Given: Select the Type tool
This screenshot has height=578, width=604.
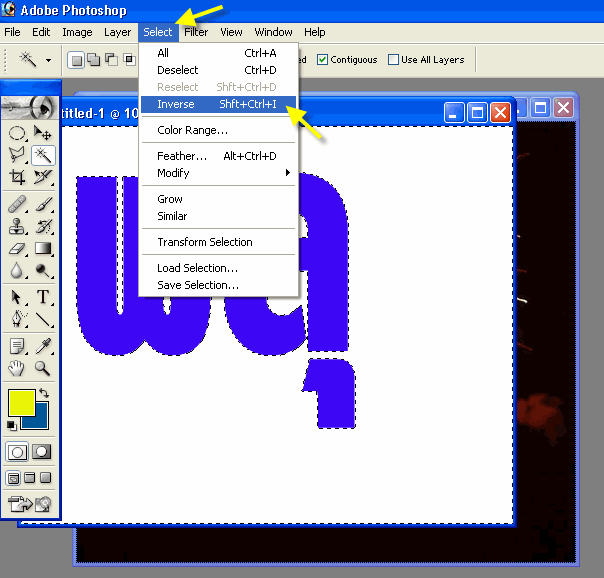Looking at the screenshot, I should pos(42,297).
